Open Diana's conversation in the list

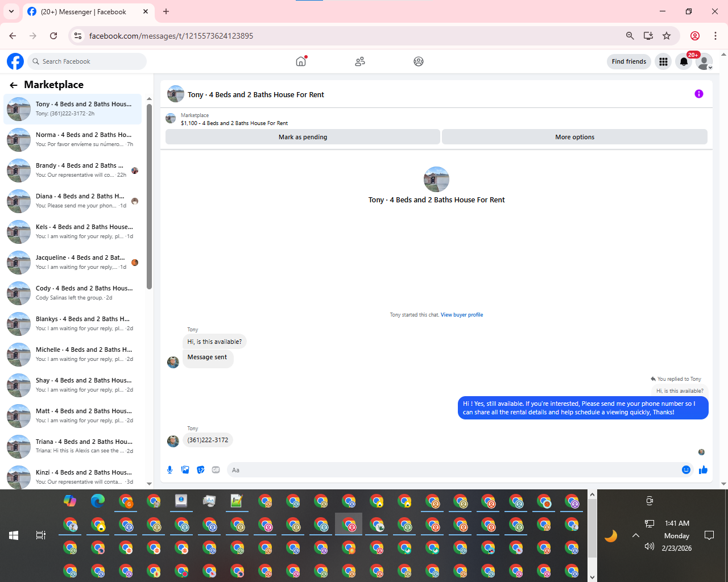pos(73,201)
